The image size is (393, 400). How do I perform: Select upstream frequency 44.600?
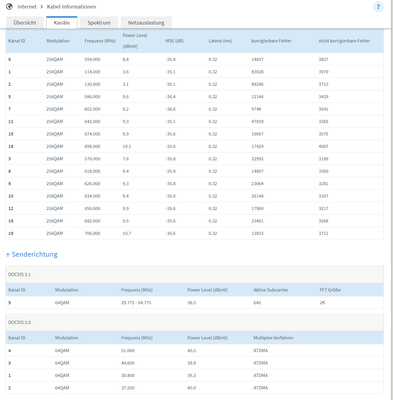pos(128,363)
